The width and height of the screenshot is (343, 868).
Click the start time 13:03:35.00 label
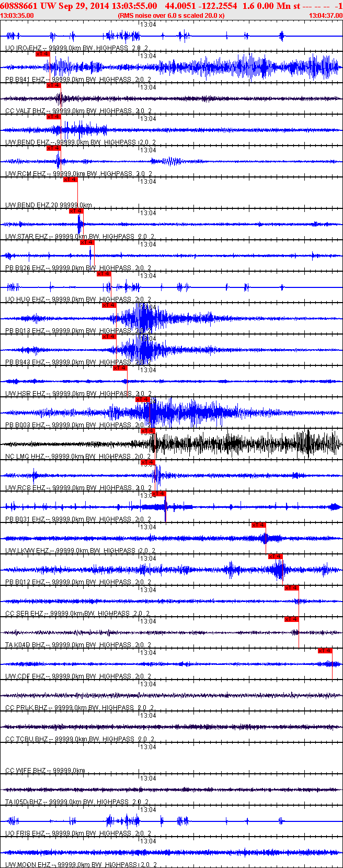pyautogui.click(x=17, y=16)
